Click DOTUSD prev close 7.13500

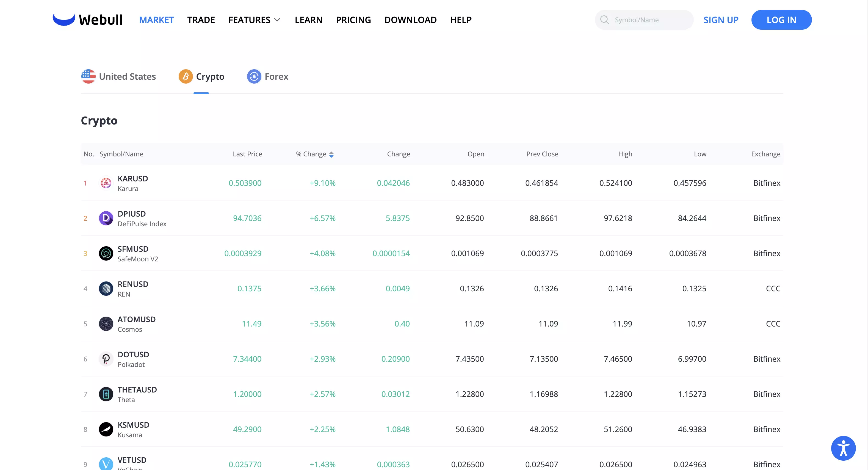click(543, 359)
